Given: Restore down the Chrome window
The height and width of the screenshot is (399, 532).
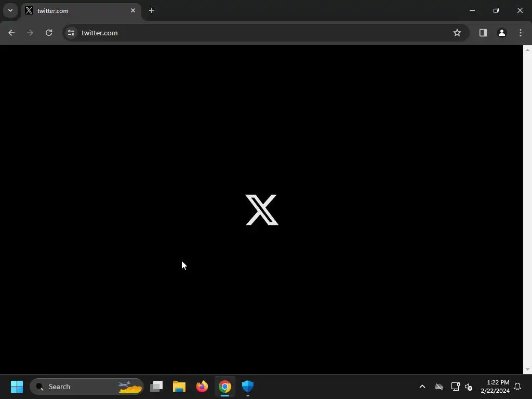Looking at the screenshot, I should coord(496,10).
